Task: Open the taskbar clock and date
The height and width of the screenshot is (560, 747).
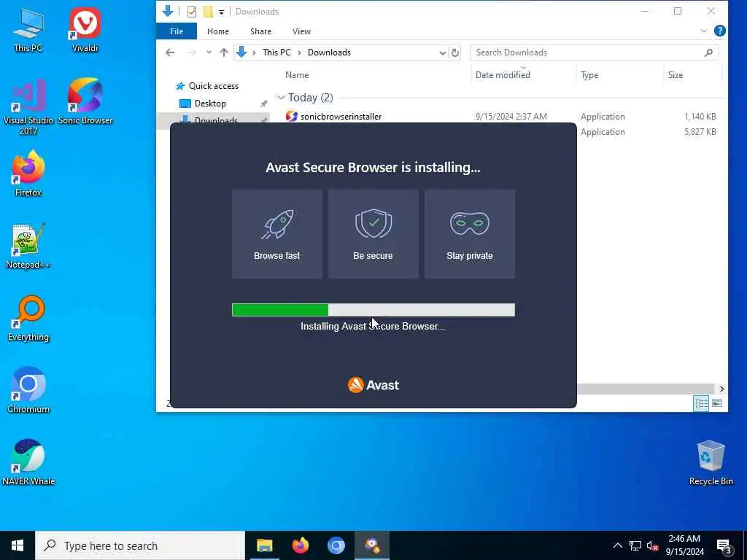Action: 684,545
